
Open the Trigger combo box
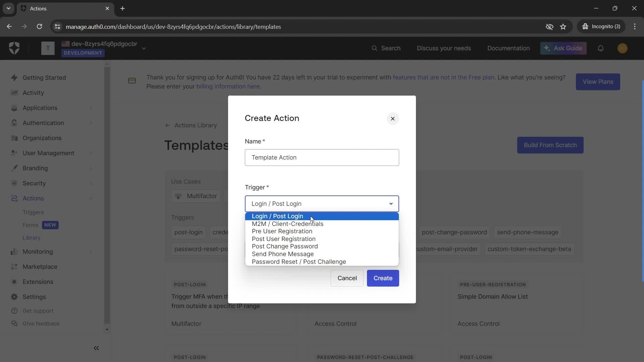click(x=322, y=204)
